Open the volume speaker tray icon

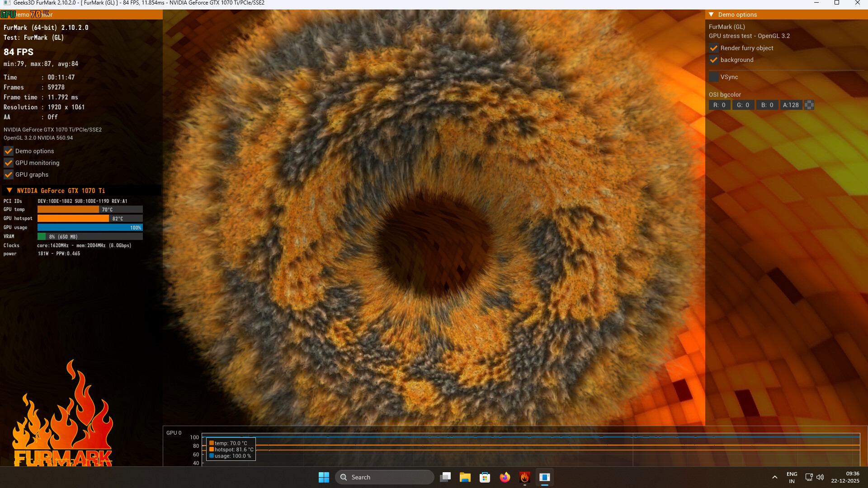click(x=820, y=477)
